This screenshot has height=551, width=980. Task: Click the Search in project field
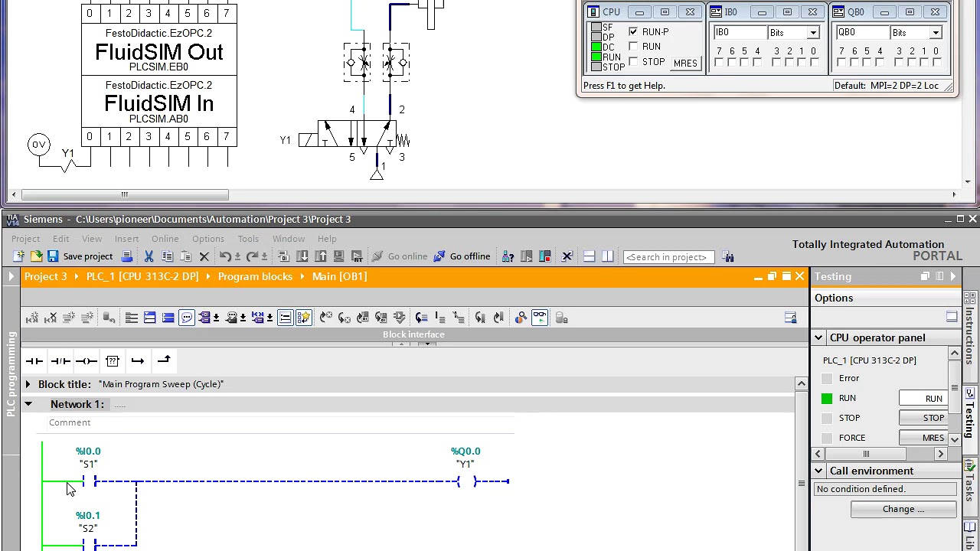[x=668, y=256]
